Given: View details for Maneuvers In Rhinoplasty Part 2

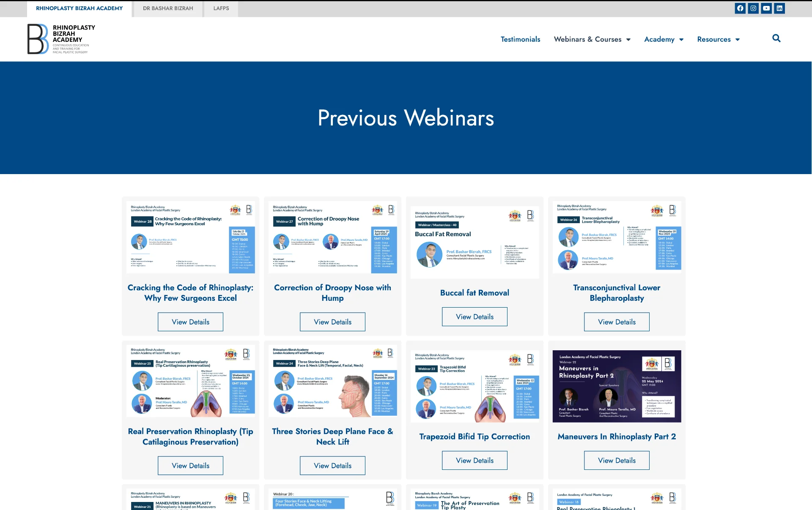Looking at the screenshot, I should tap(617, 461).
